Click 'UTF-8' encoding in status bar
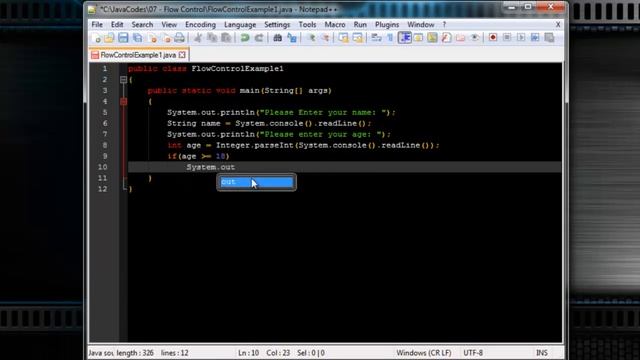Image resolution: width=640 pixels, height=360 pixels. tap(473, 353)
